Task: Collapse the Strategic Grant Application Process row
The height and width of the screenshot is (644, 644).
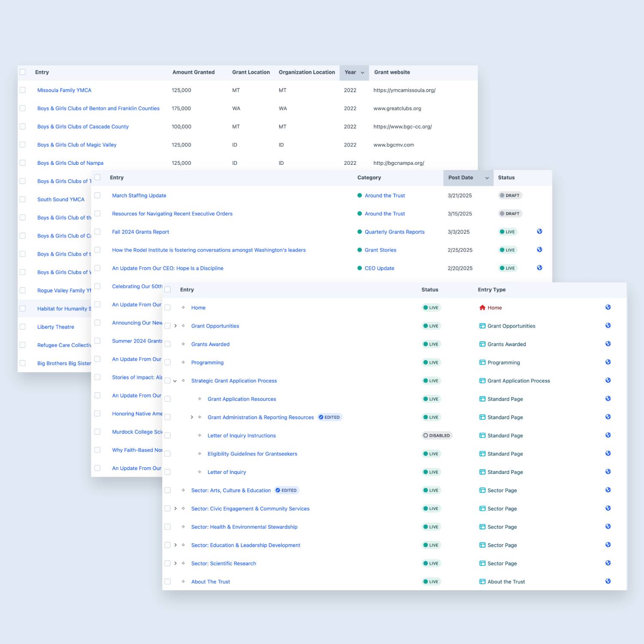Action: (175, 381)
